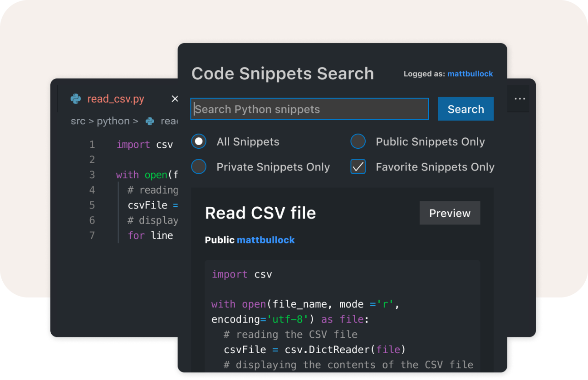Open the logged-in mattbullock profile link
Screen dimensions: 588x380
pos(470,73)
